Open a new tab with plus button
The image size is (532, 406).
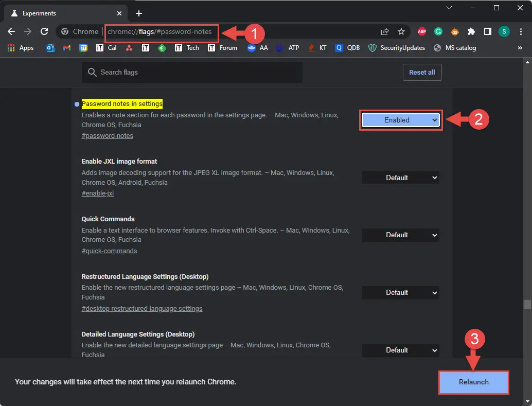(138, 13)
